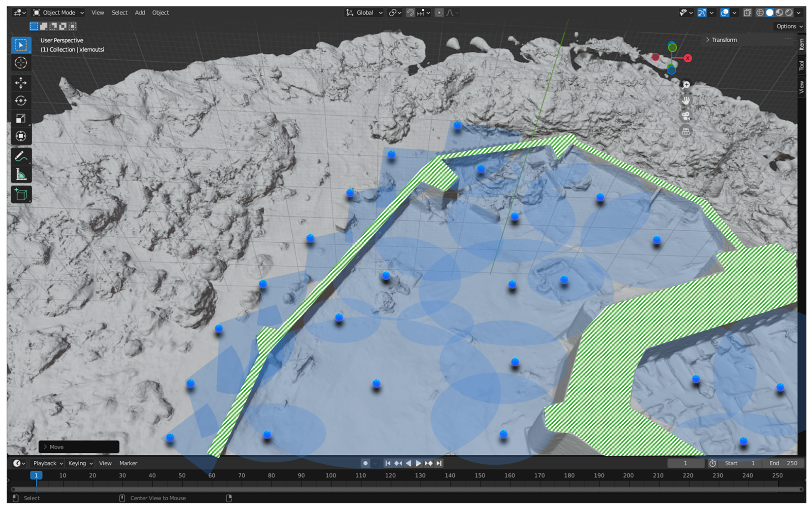Select the Annotate pencil tool
Viewport: 812px width, 510px height.
click(x=21, y=157)
